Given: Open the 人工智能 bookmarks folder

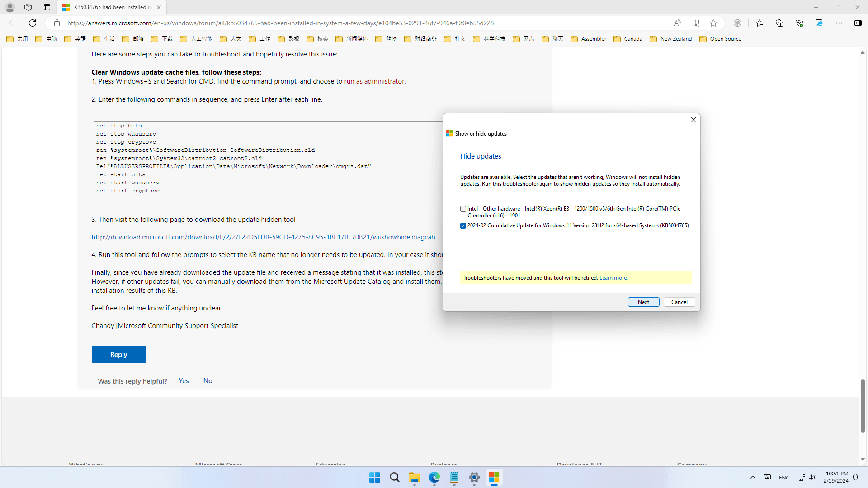Looking at the screenshot, I should (196, 39).
